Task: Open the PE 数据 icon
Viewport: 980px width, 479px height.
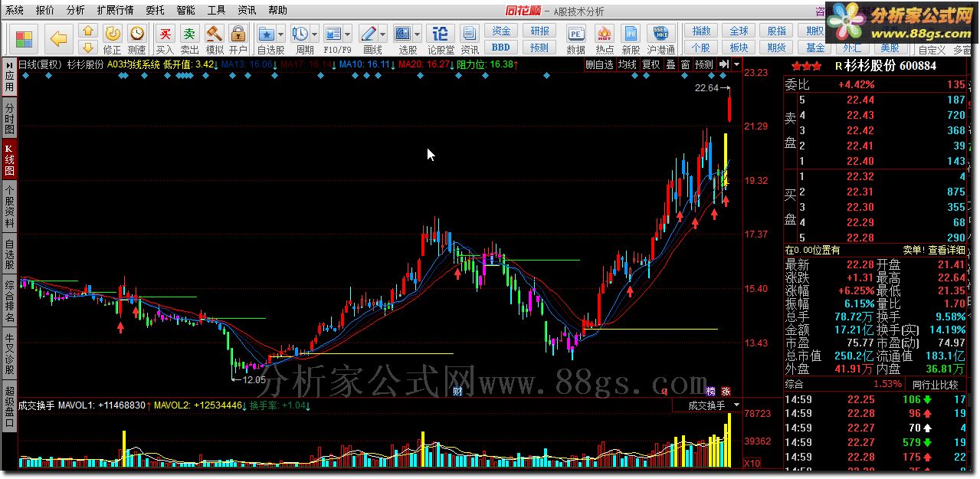Action: (575, 33)
